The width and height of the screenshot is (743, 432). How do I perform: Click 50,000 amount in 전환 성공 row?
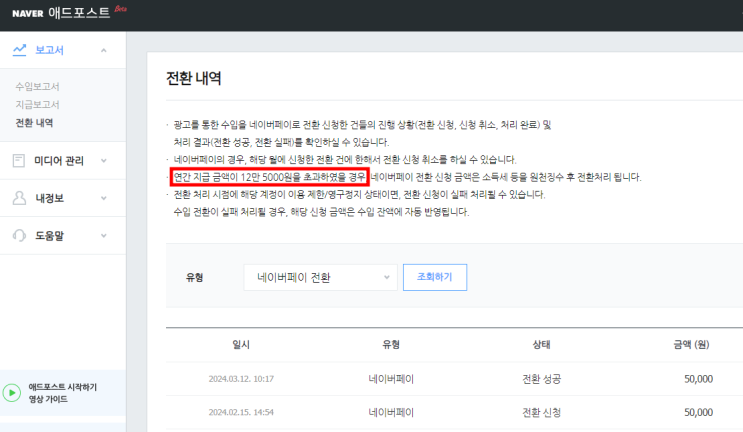click(x=698, y=379)
